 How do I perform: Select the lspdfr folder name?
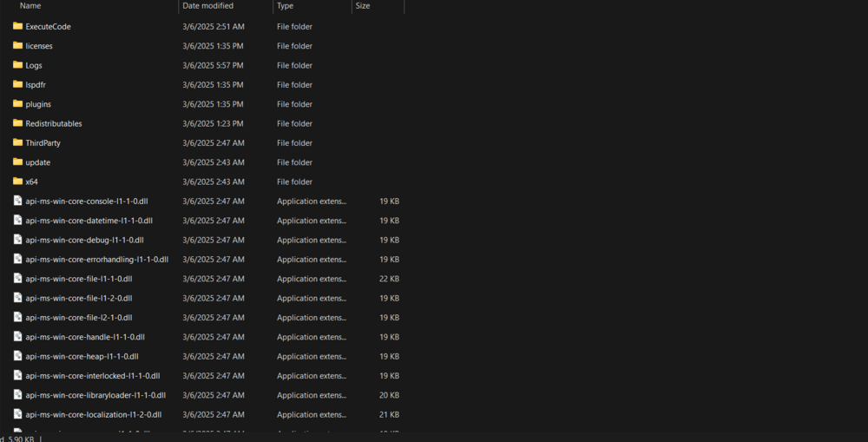tap(36, 85)
